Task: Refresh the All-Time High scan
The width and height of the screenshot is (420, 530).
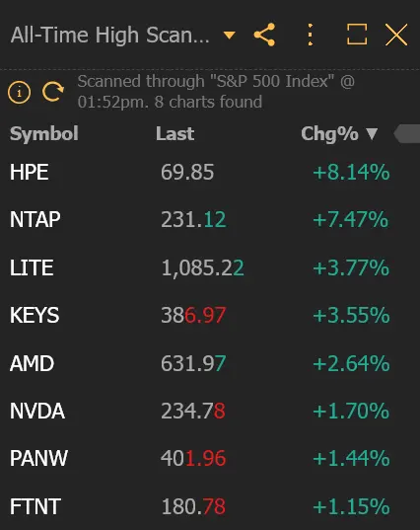Action: [x=53, y=91]
